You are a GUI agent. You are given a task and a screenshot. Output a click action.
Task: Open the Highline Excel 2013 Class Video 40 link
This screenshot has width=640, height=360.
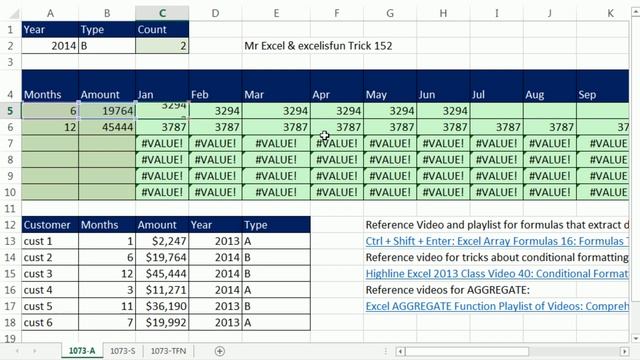pyautogui.click(x=497, y=274)
